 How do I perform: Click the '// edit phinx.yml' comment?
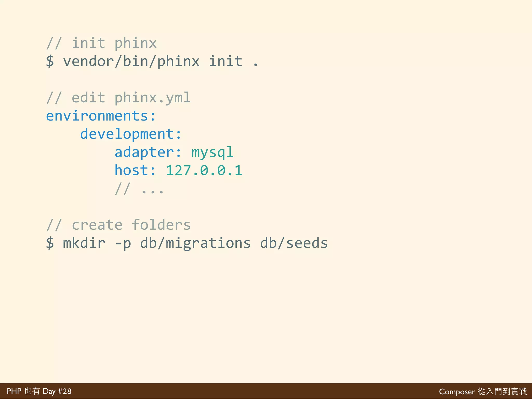118,98
